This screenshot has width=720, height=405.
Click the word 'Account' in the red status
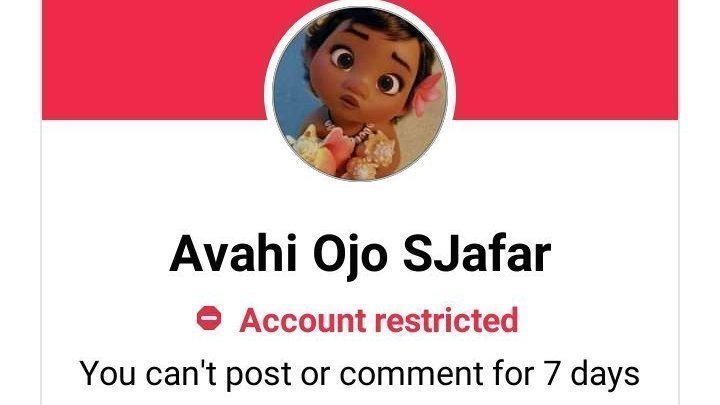pos(303,320)
